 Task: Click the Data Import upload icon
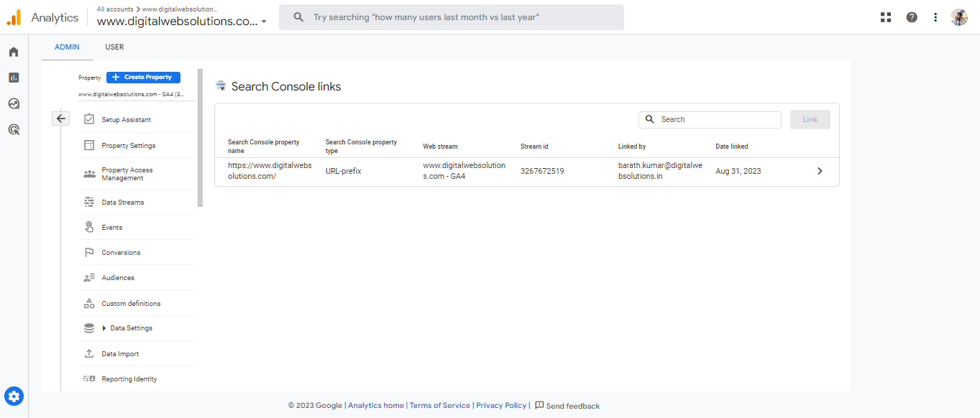[89, 353]
